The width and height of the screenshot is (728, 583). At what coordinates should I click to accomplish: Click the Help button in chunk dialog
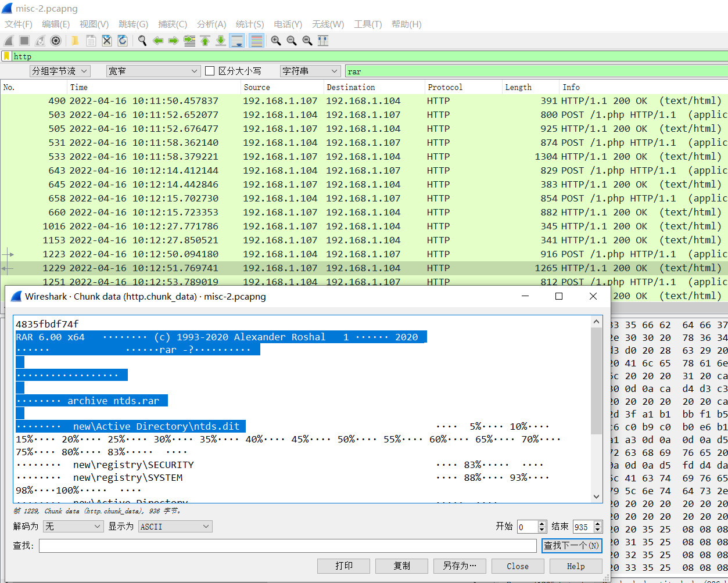coord(576,566)
